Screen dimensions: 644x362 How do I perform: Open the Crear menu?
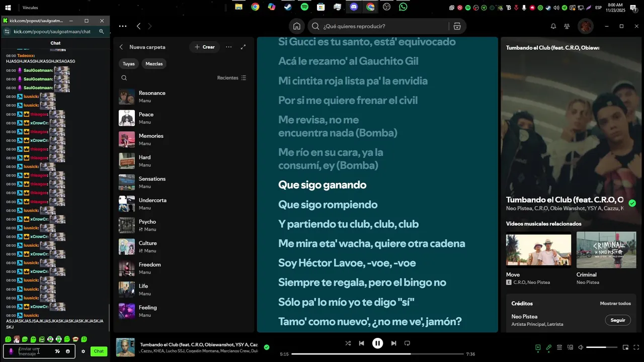click(x=205, y=47)
